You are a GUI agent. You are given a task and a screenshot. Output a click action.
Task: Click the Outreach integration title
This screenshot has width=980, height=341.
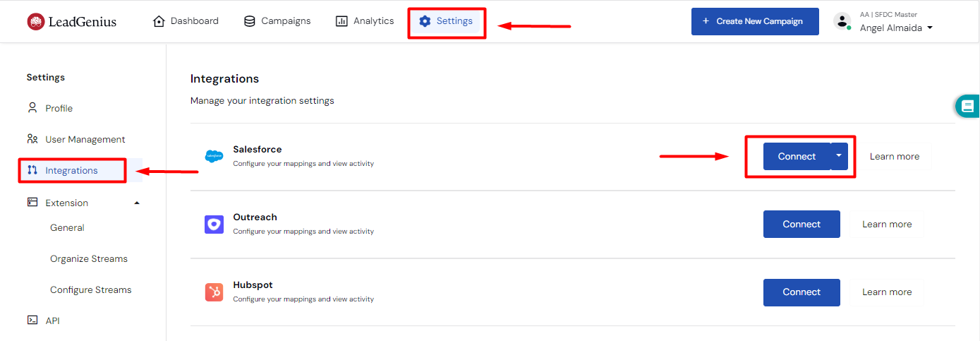click(x=255, y=217)
